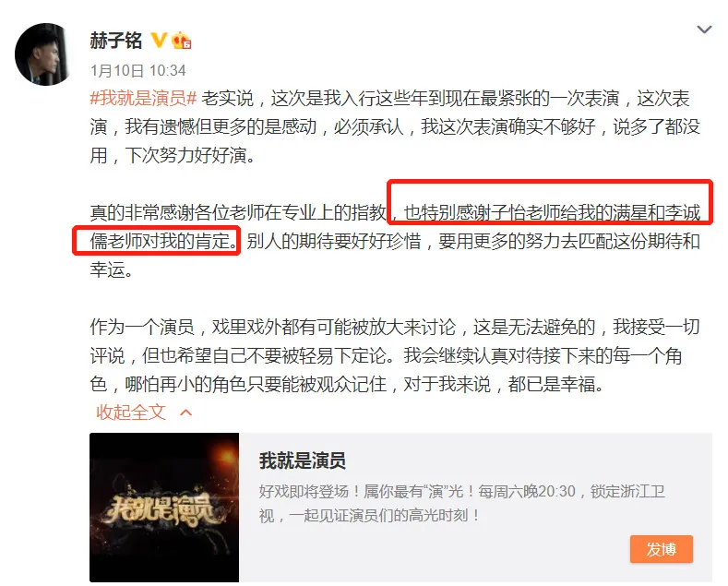The width and height of the screenshot is (728, 586).
Task: Open the 我就是演员 show logo thumbnail
Action: pos(164,507)
